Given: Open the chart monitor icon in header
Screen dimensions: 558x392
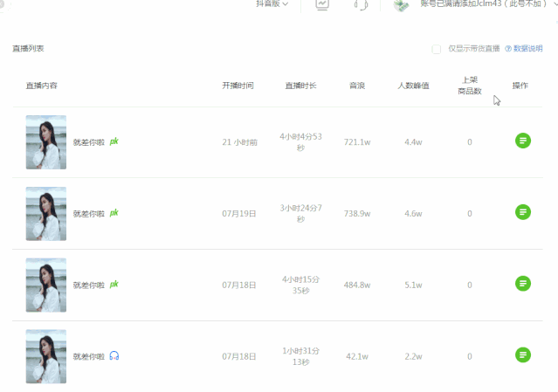Looking at the screenshot, I should click(x=322, y=4).
